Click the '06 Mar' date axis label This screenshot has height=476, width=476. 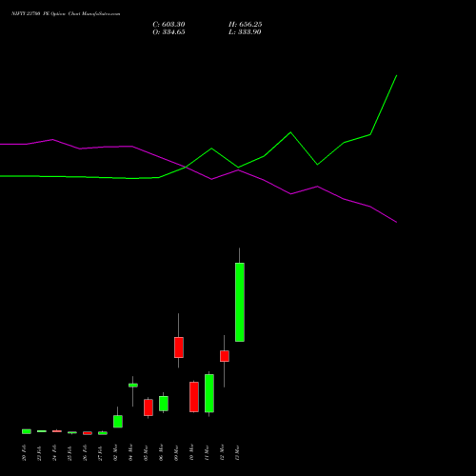pos(162,452)
